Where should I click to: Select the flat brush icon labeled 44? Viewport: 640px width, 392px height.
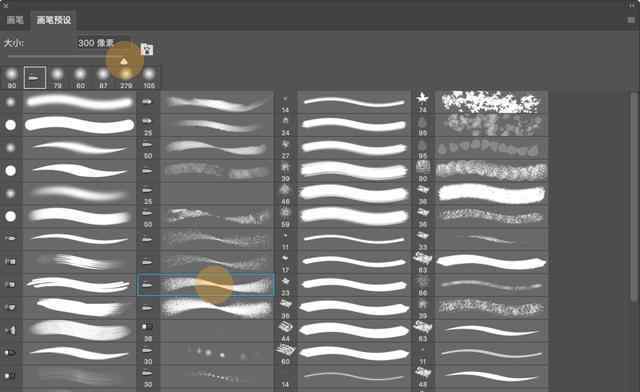(285, 331)
